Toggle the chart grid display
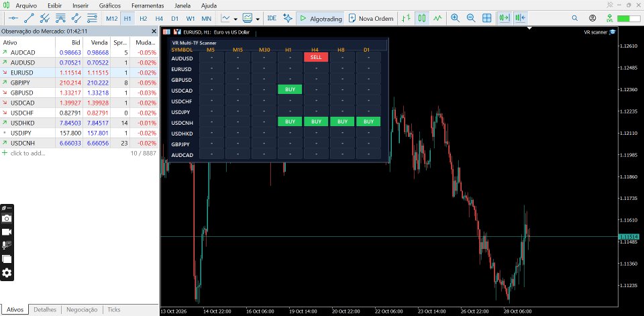The image size is (644, 316). [487, 18]
